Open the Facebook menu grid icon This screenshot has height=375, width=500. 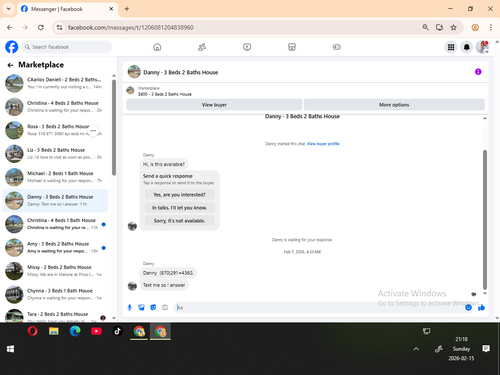click(x=451, y=47)
